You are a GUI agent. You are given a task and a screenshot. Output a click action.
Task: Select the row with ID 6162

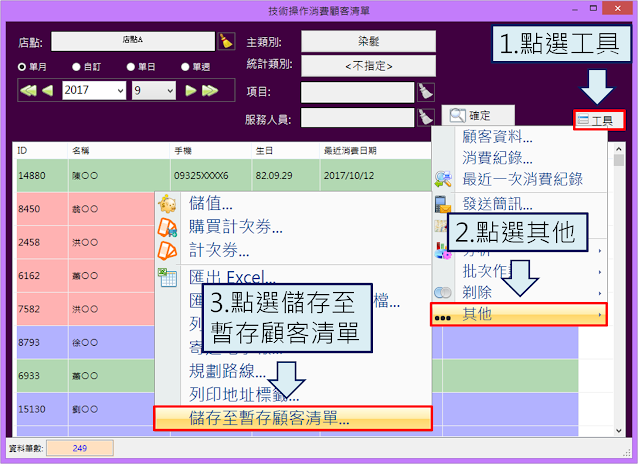point(86,276)
